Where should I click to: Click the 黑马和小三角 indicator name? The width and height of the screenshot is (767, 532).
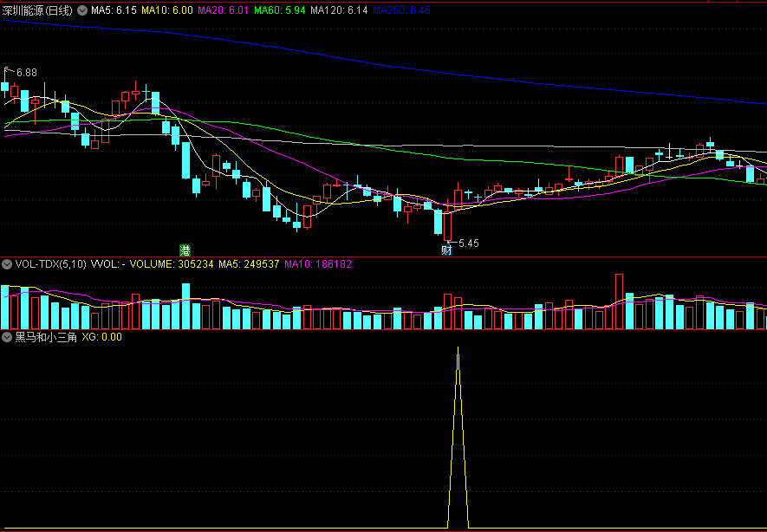46,337
